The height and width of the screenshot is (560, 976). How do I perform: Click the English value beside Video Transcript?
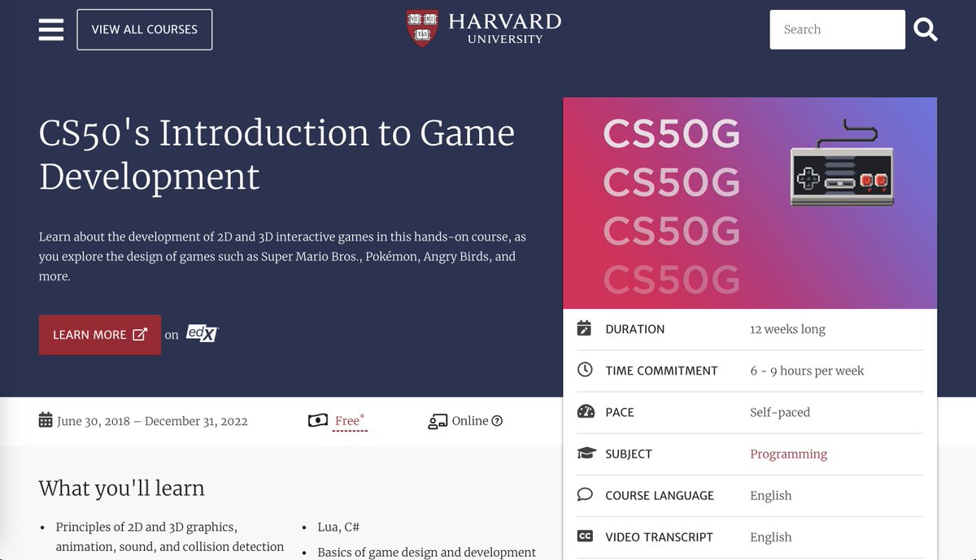770,536
